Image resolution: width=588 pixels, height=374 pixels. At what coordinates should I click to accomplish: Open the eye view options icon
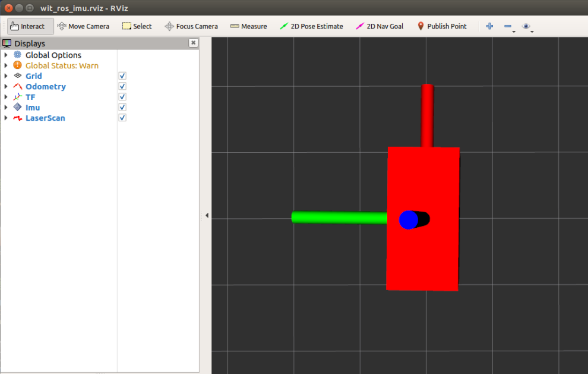(x=526, y=26)
